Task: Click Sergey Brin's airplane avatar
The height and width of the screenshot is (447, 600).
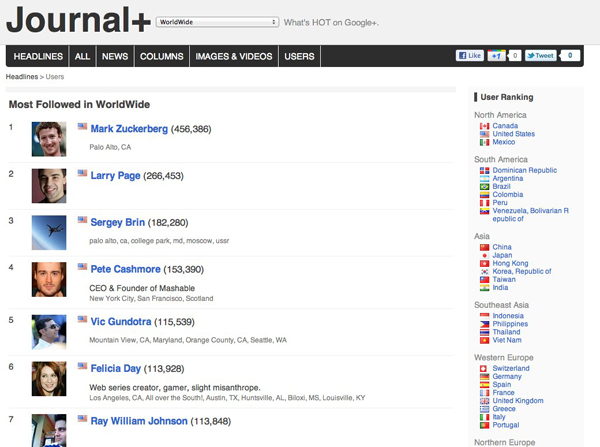Action: tap(48, 231)
